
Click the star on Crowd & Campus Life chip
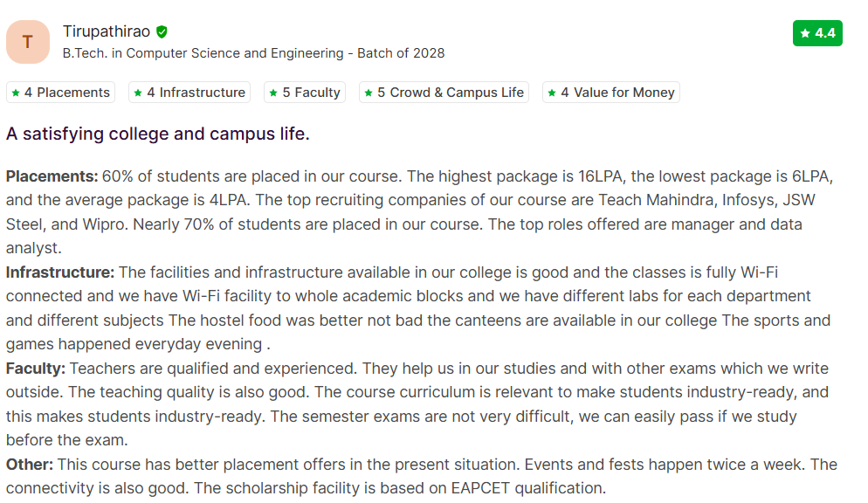369,93
